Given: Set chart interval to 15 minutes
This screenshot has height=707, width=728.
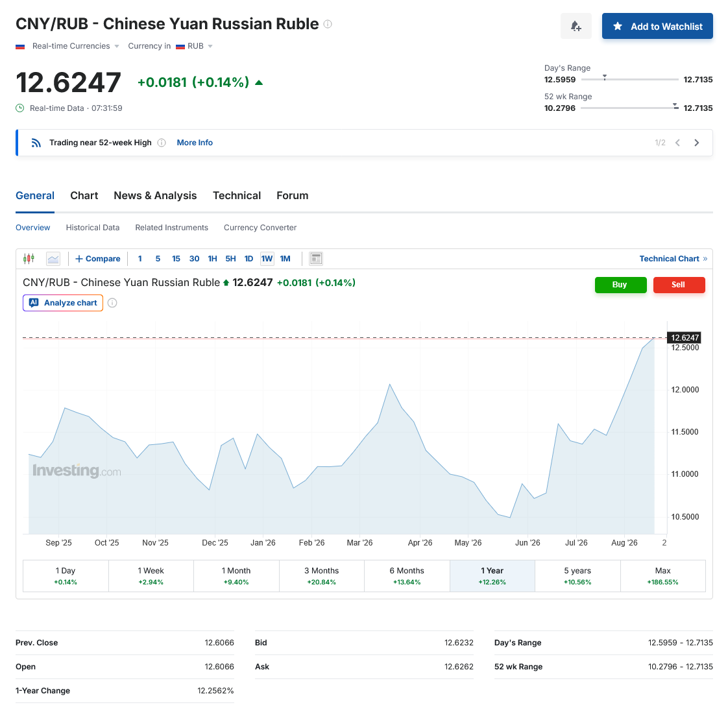Looking at the screenshot, I should (176, 259).
